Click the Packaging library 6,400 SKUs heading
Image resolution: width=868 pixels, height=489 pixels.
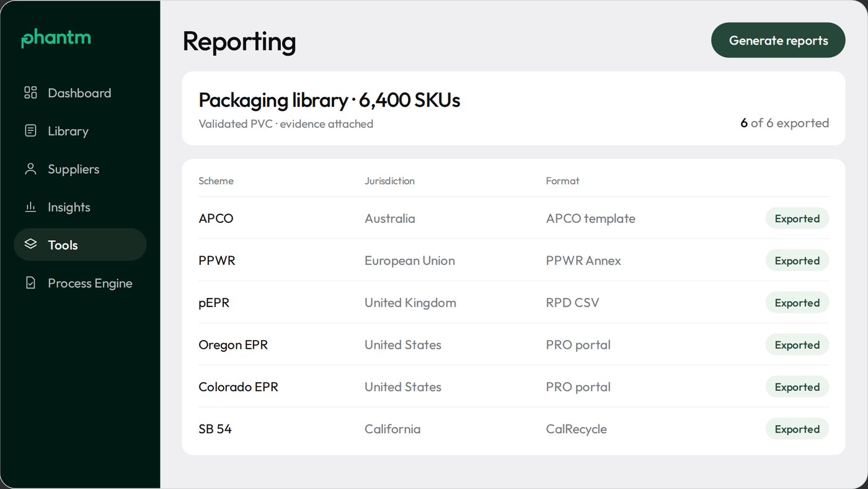[329, 101]
